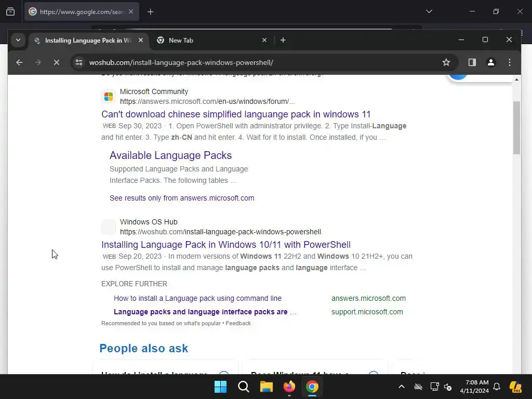This screenshot has width=532, height=399.
Task: Switch to the Installing Language Pack tab
Action: [x=88, y=41]
